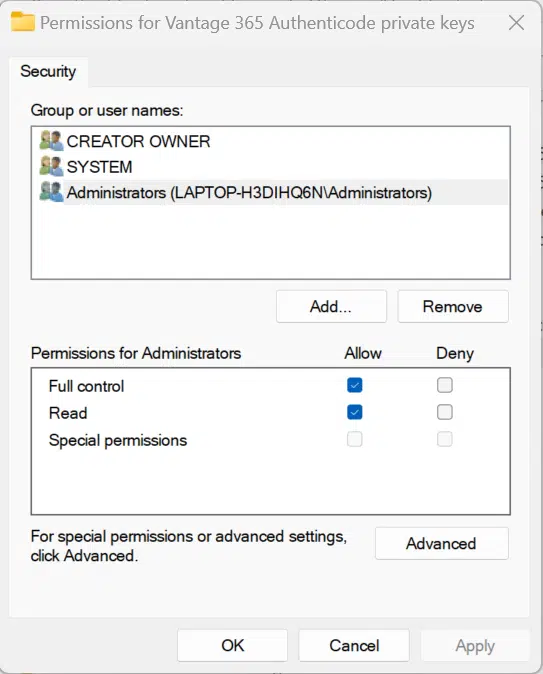Select SYSTEM in the names list

tap(99, 167)
